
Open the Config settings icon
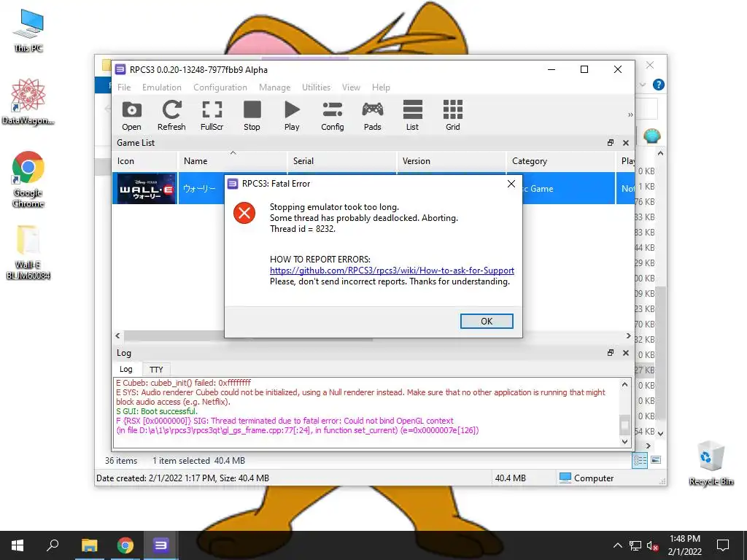pyautogui.click(x=333, y=115)
